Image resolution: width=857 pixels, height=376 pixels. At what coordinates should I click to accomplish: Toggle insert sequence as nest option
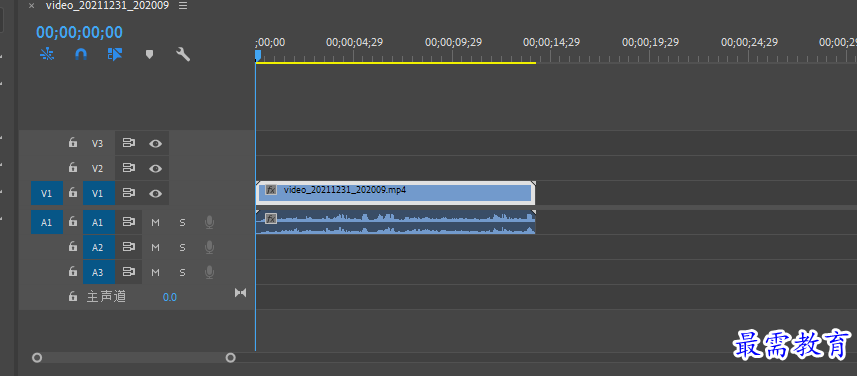click(x=47, y=54)
